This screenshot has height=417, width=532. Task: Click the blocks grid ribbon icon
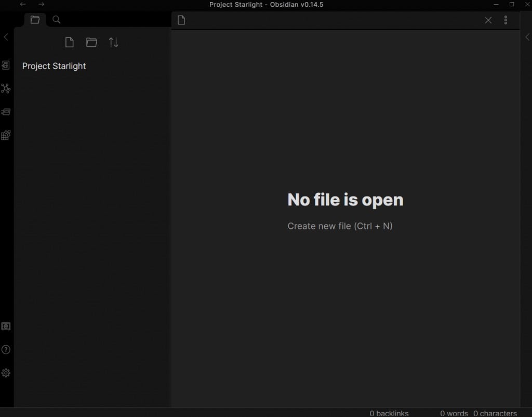(x=6, y=135)
